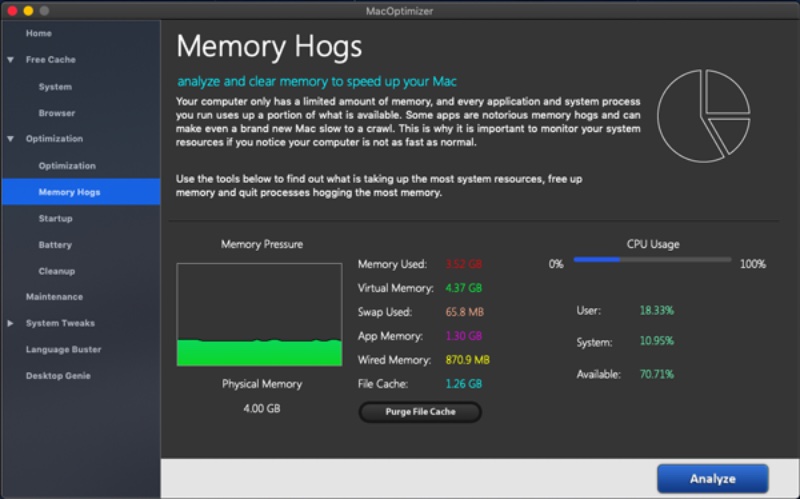
Task: Expand the System Tweaks section arrow
Action: tap(10, 323)
